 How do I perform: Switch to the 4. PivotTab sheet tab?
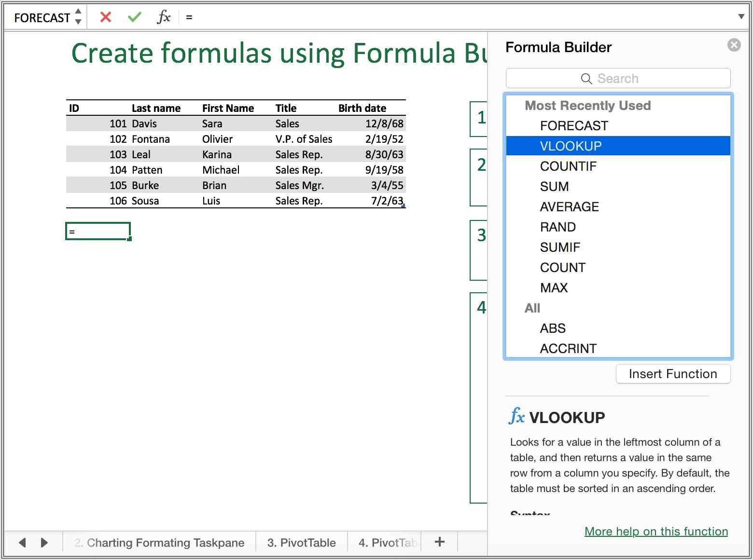(x=385, y=543)
